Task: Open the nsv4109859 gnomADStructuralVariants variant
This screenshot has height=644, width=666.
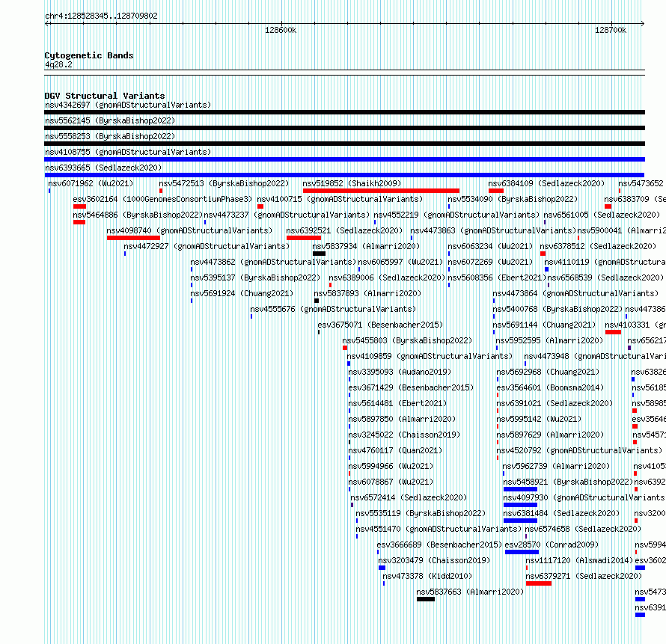Action: [x=430, y=356]
